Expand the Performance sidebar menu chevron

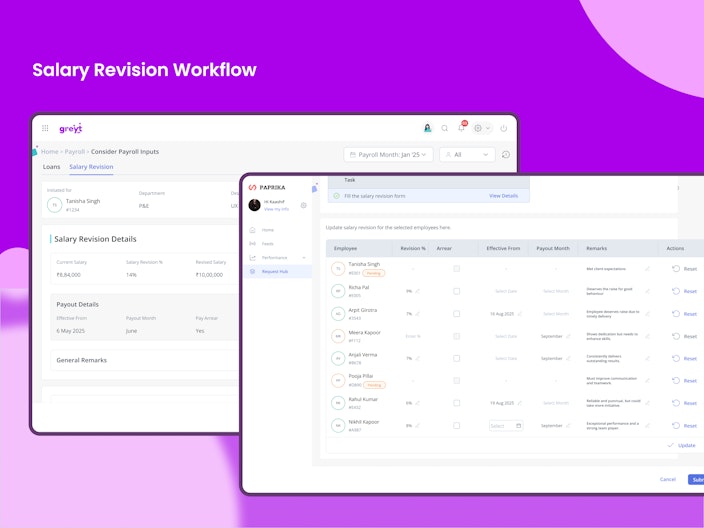[304, 258]
